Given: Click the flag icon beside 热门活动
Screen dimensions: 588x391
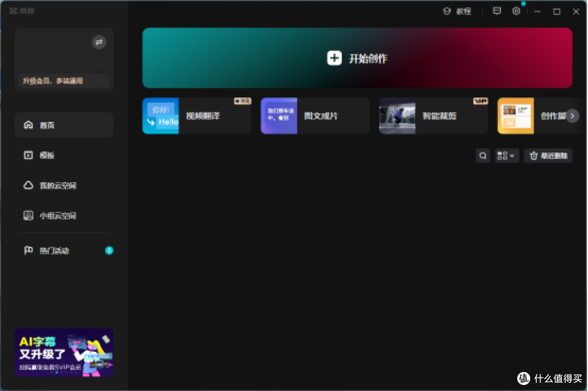Looking at the screenshot, I should [28, 250].
